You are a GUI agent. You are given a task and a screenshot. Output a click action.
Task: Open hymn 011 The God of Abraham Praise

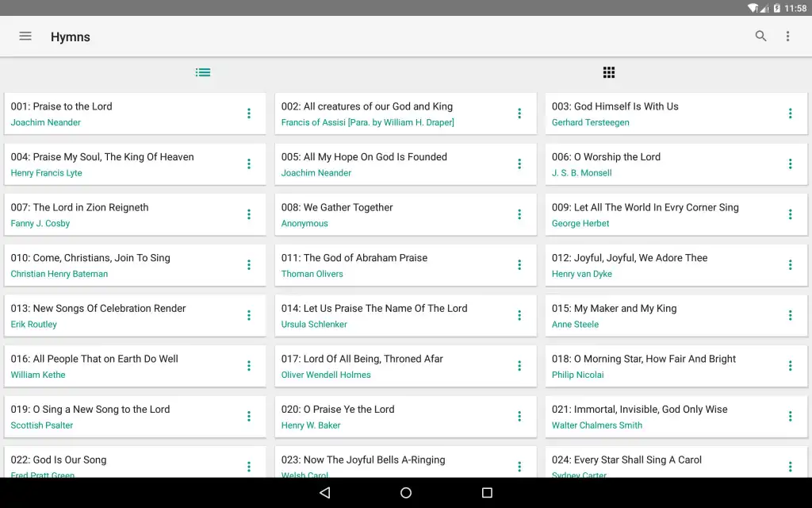tap(389, 265)
